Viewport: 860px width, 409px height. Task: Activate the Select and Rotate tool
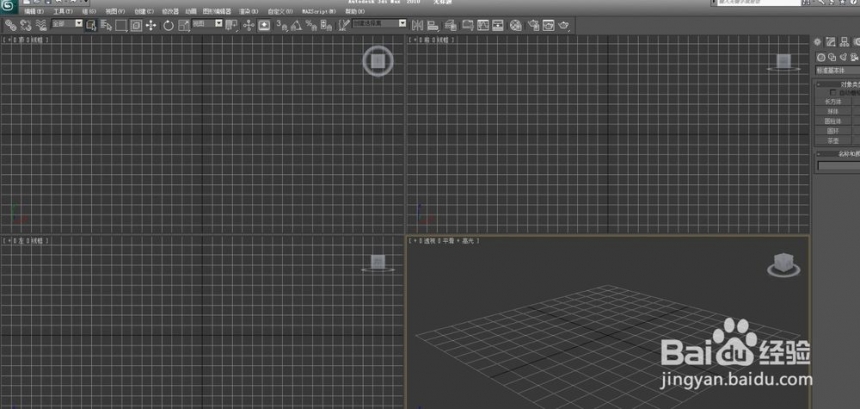coord(168,25)
